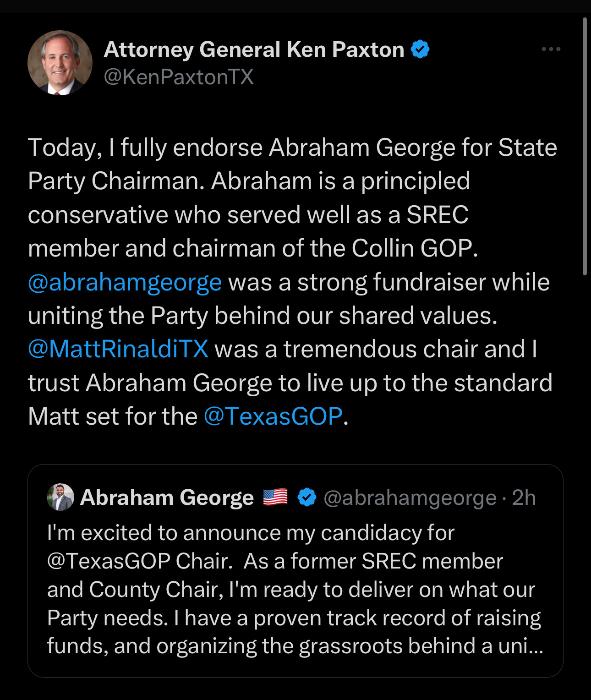Image resolution: width=591 pixels, height=700 pixels.
Task: Click the display name Attorney General Ken Paxton
Action: [253, 49]
